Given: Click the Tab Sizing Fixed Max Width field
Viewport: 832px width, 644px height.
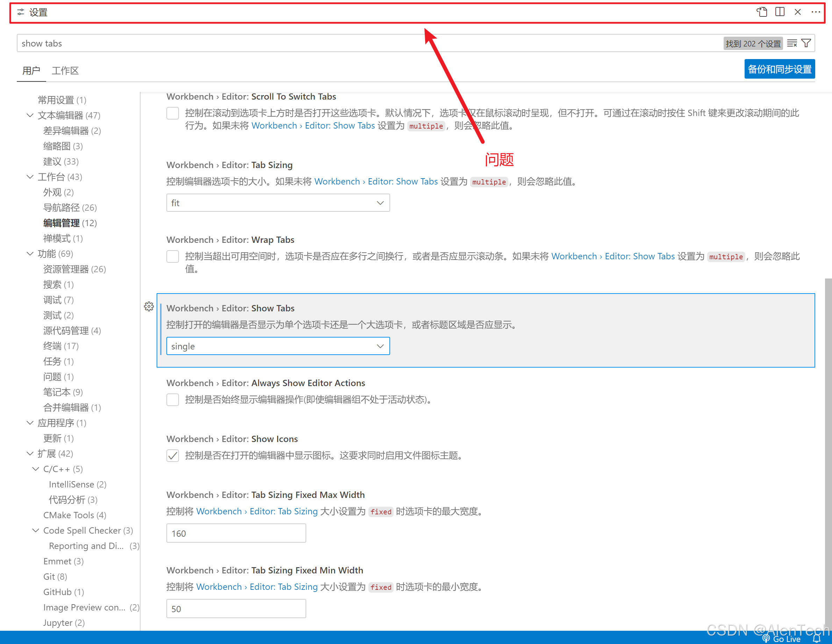Looking at the screenshot, I should pyautogui.click(x=236, y=533).
